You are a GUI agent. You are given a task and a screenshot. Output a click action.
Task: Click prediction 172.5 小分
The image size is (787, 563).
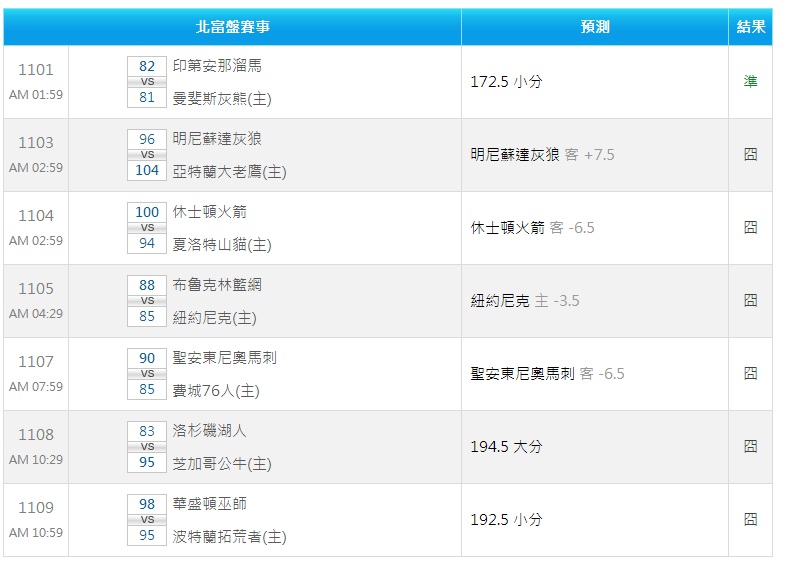click(x=506, y=82)
